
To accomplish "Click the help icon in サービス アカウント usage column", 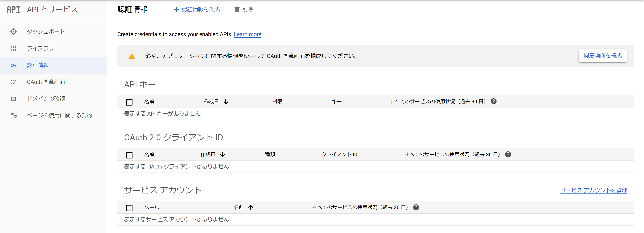I will pos(416,207).
